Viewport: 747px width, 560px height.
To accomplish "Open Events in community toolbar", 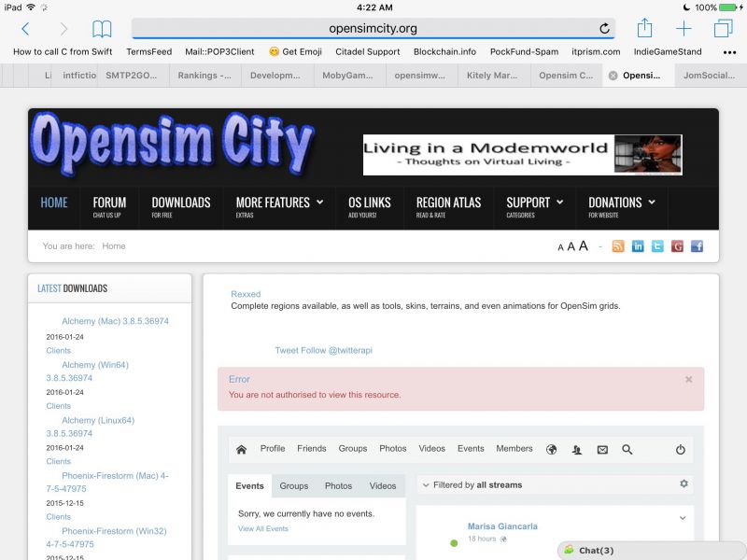I will tap(471, 449).
